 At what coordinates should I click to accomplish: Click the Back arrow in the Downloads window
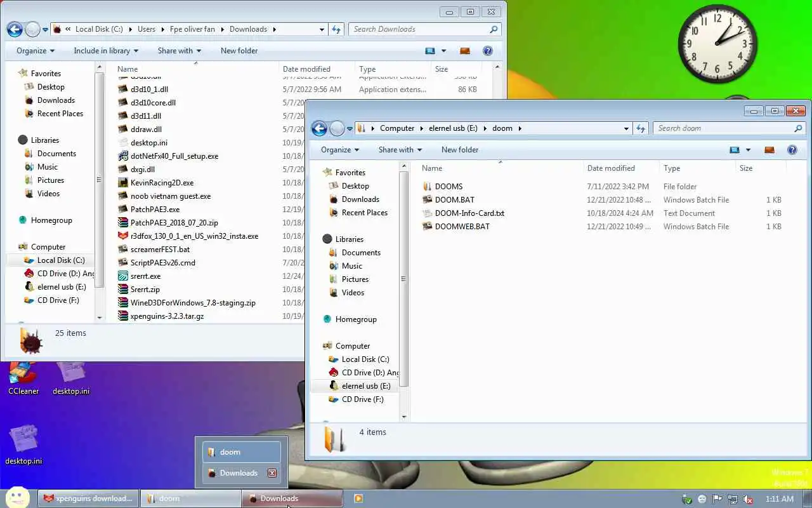tap(15, 29)
